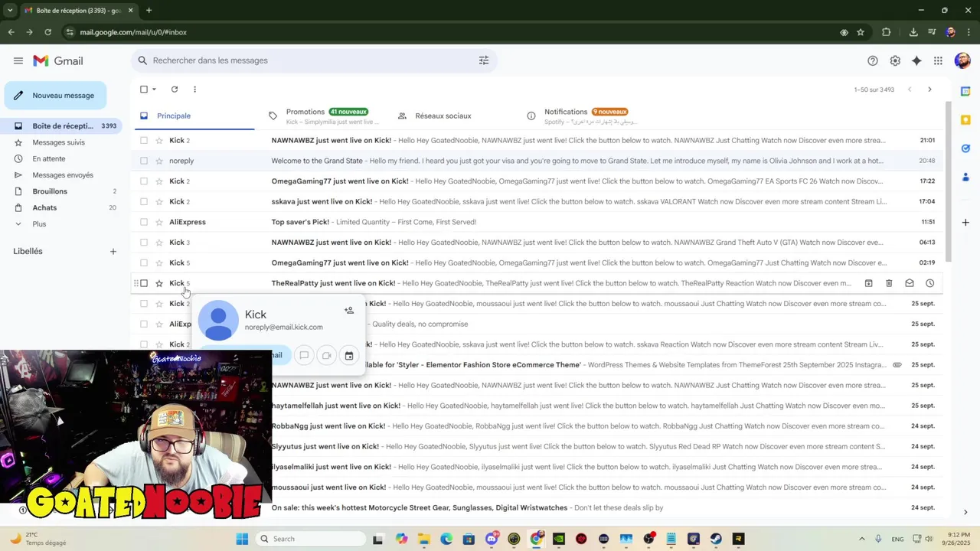
Task: Show hidden system tray icons
Action: pos(861,539)
